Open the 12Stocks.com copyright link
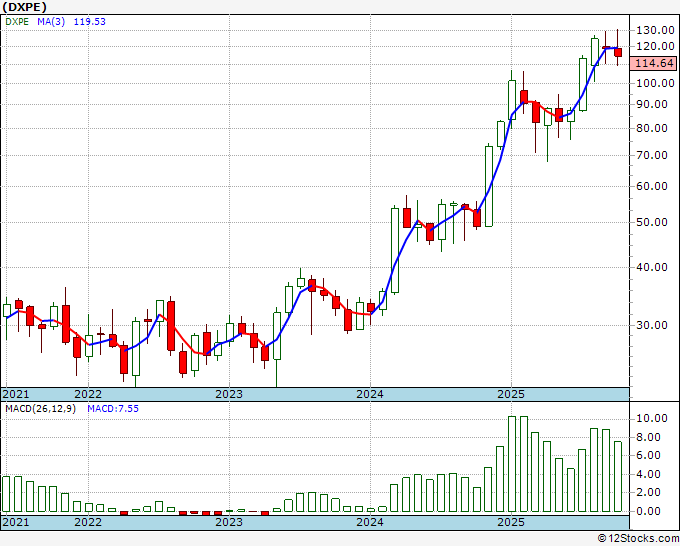This screenshot has height=546, width=680. click(x=638, y=539)
